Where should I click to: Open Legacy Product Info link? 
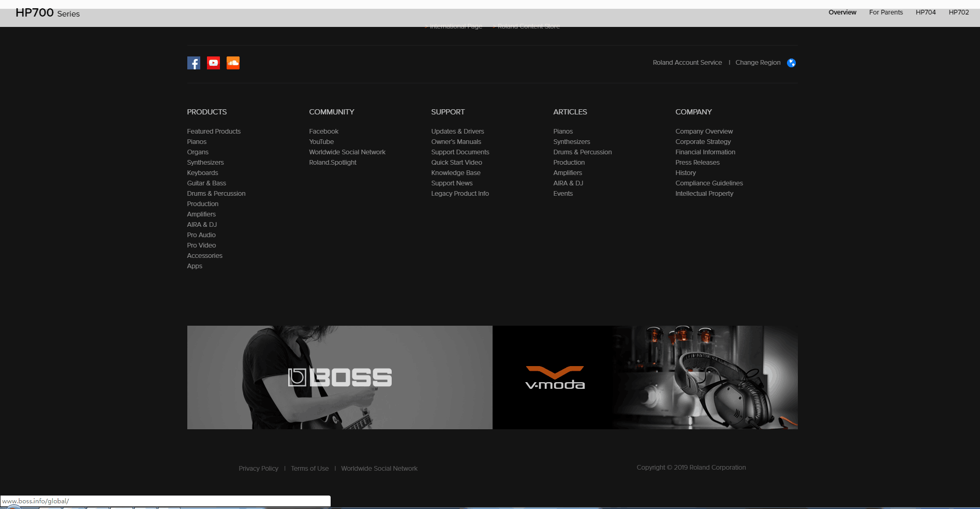460,194
